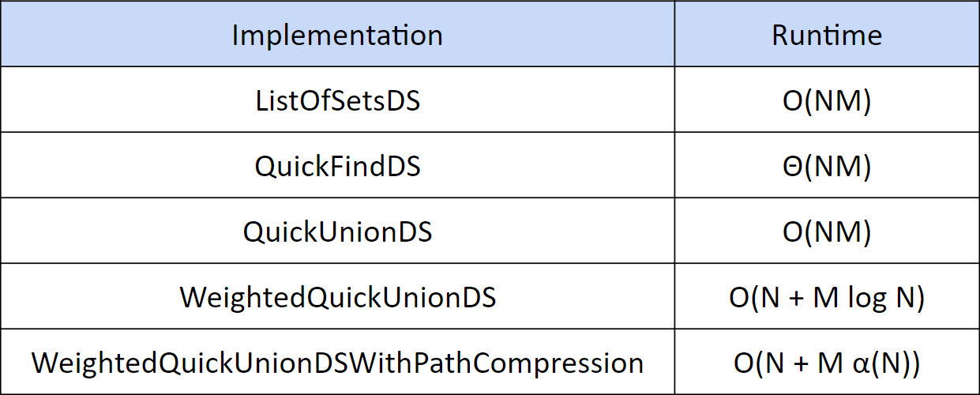The width and height of the screenshot is (980, 395).
Task: Click the Runtime column header
Action: (827, 34)
